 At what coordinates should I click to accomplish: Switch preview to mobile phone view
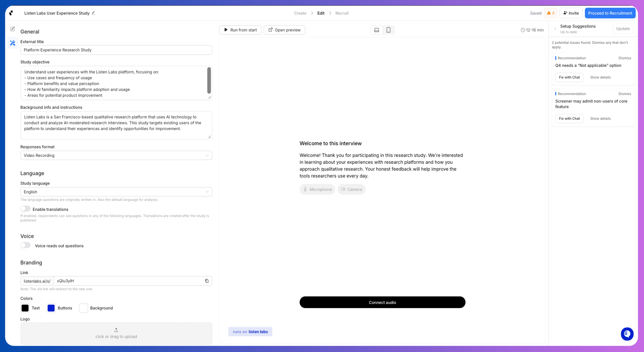pos(388,30)
